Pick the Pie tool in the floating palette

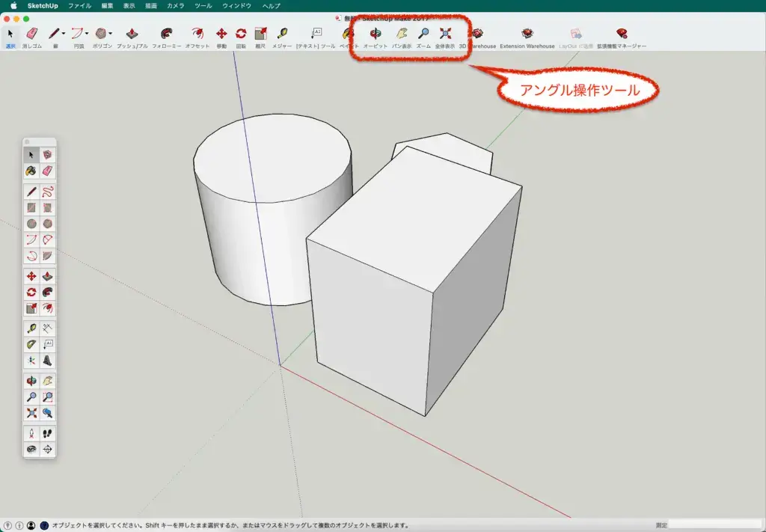[x=47, y=256]
